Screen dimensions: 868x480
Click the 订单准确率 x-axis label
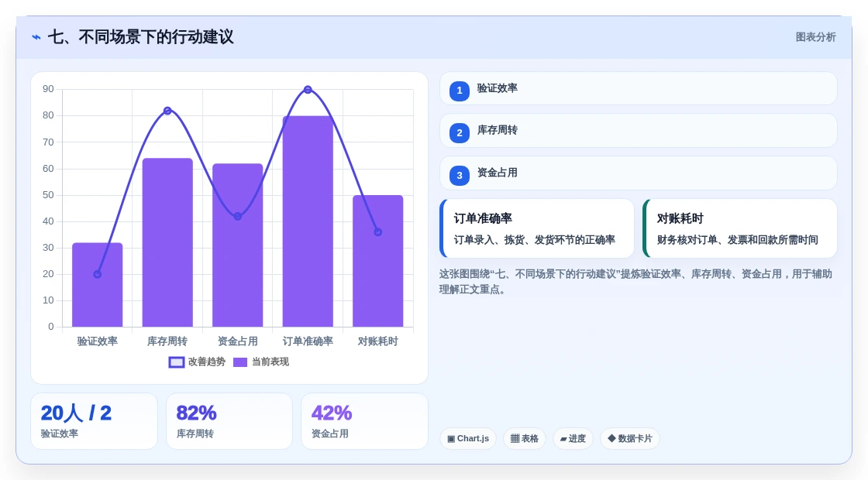point(308,341)
